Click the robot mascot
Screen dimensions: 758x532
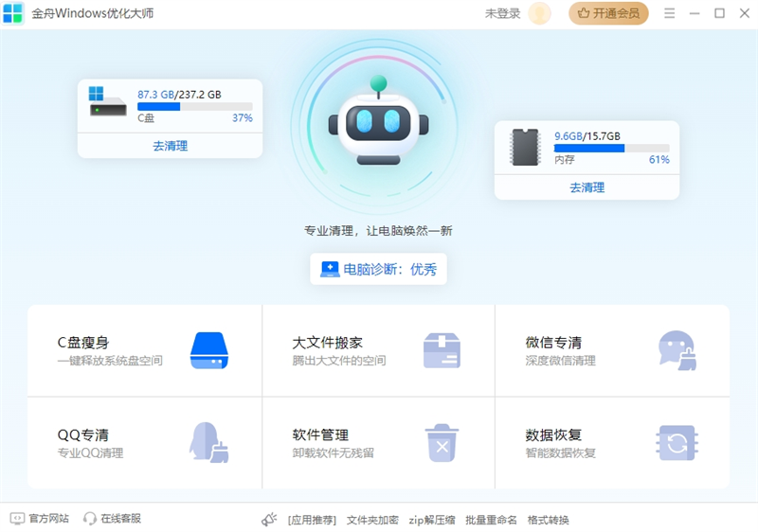click(x=378, y=120)
